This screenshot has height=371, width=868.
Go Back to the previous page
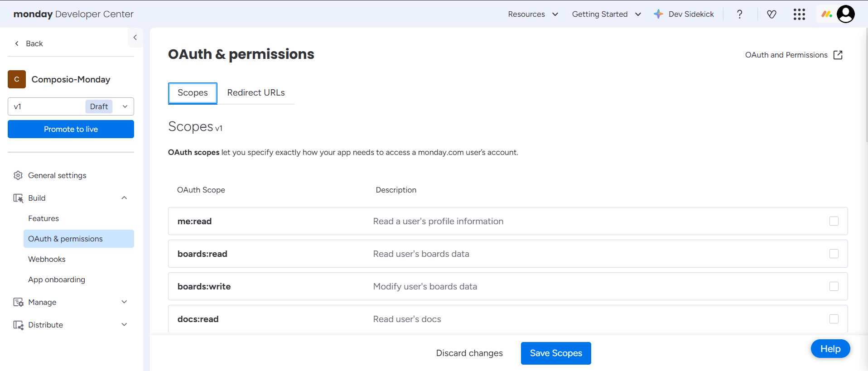point(29,43)
